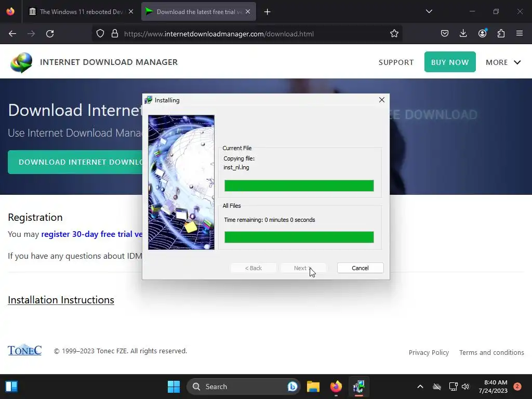532x399 pixels.
Task: Click the Next button in installer
Action: pos(303,268)
